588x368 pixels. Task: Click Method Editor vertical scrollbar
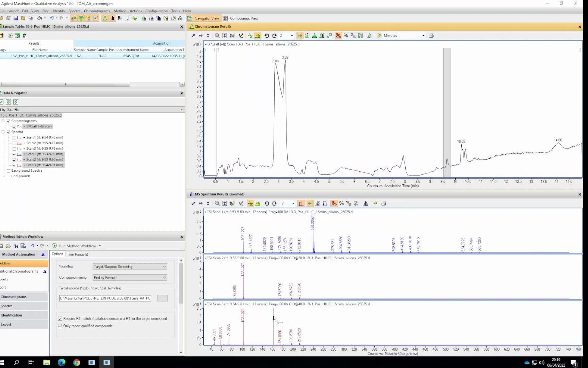tap(181, 283)
